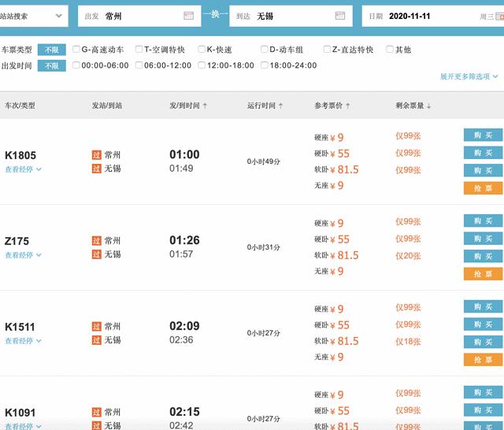This screenshot has width=504, height=430.
Task: Open the 站站搜索 search type dropdown
Action: tap(31, 16)
